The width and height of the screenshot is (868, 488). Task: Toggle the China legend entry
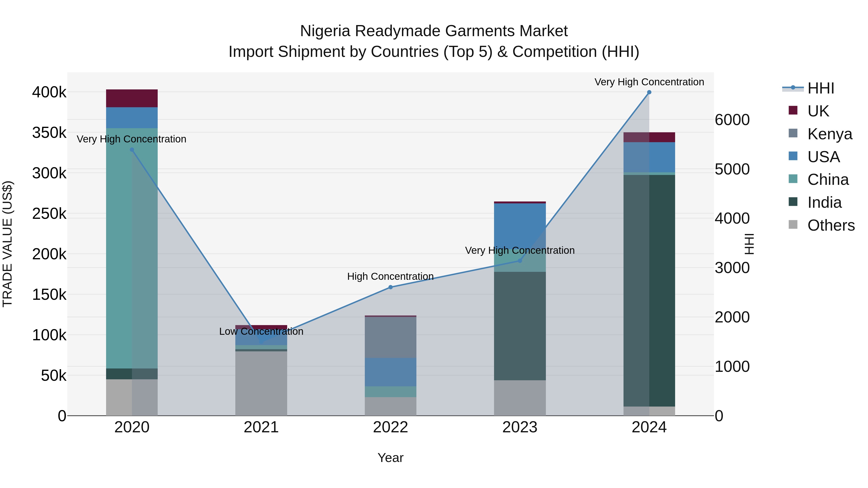(819, 180)
